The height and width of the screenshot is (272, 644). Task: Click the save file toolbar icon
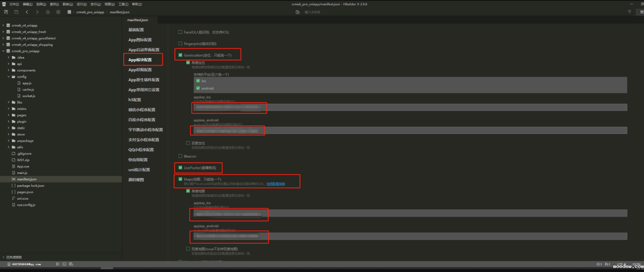click(16, 12)
